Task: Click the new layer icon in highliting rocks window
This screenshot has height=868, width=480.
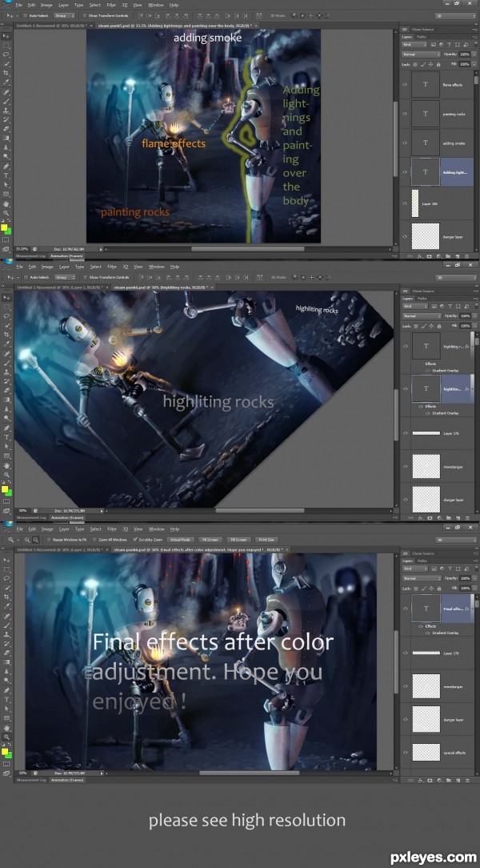Action: (459, 518)
